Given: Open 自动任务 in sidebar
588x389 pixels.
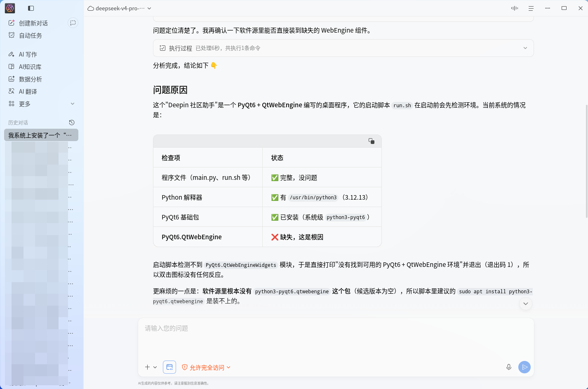Looking at the screenshot, I should click(25, 35).
